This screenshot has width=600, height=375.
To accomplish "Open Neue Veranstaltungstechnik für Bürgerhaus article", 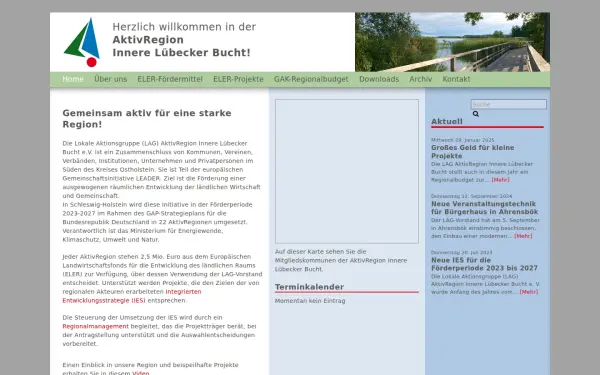I will click(484, 208).
